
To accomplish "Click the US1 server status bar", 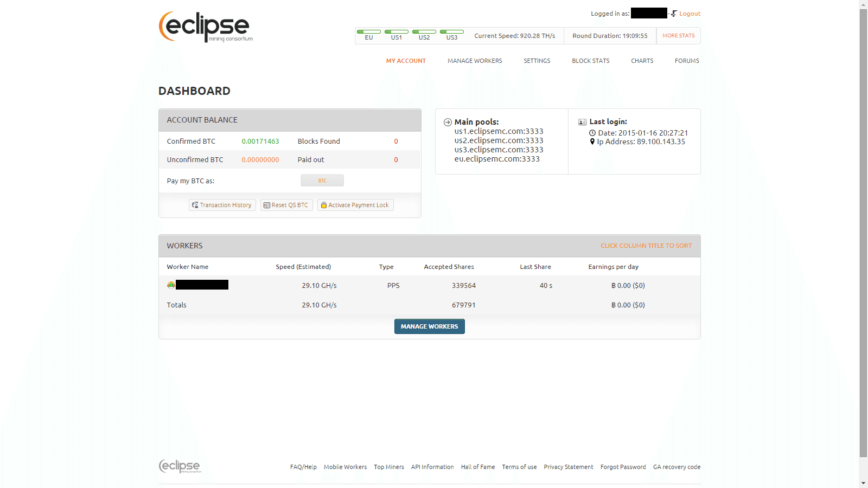I will click(x=397, y=31).
